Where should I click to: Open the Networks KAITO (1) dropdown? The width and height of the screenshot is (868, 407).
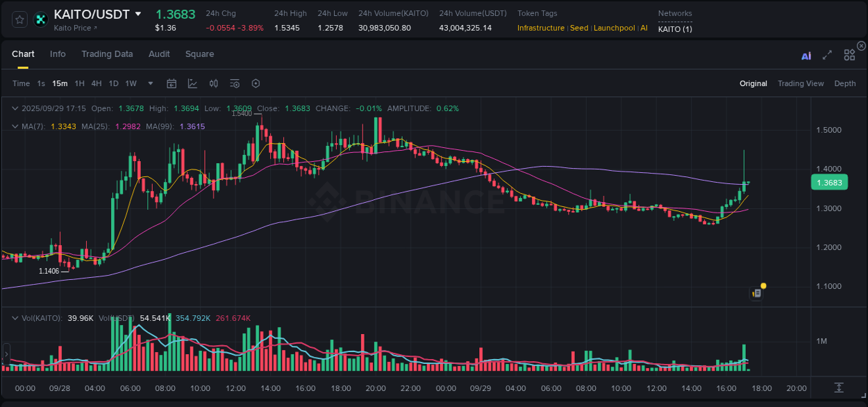click(675, 30)
